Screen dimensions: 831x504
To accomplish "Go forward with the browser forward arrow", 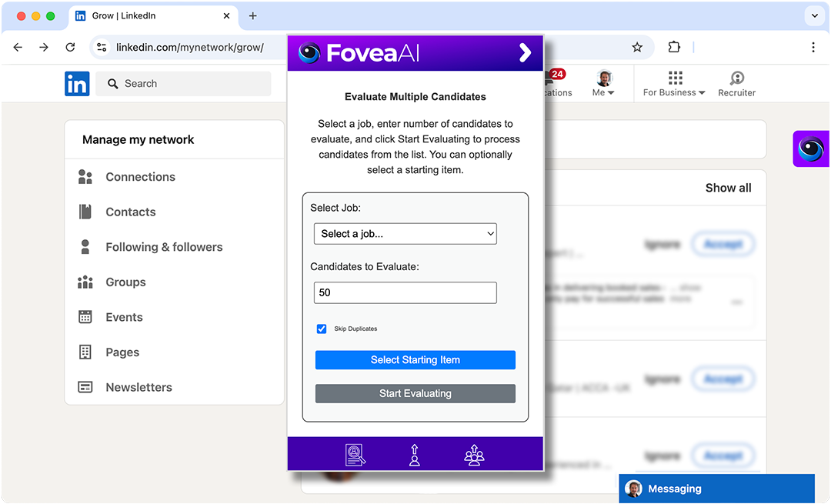I will [x=44, y=47].
